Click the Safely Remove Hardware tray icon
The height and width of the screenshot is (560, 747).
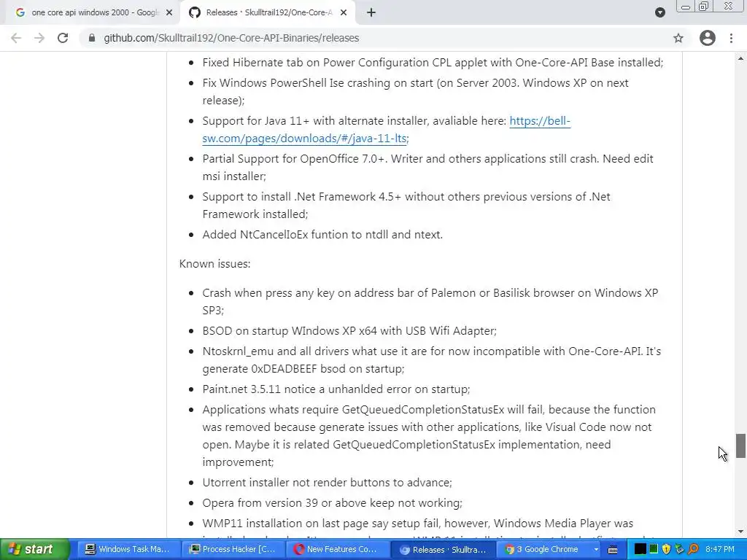tap(679, 549)
